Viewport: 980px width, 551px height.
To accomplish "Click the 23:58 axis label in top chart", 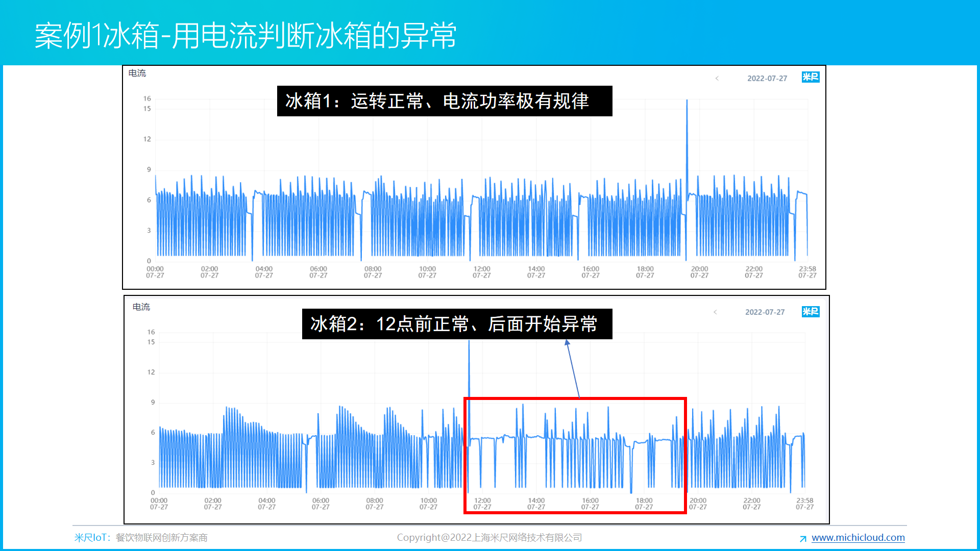I will (807, 272).
